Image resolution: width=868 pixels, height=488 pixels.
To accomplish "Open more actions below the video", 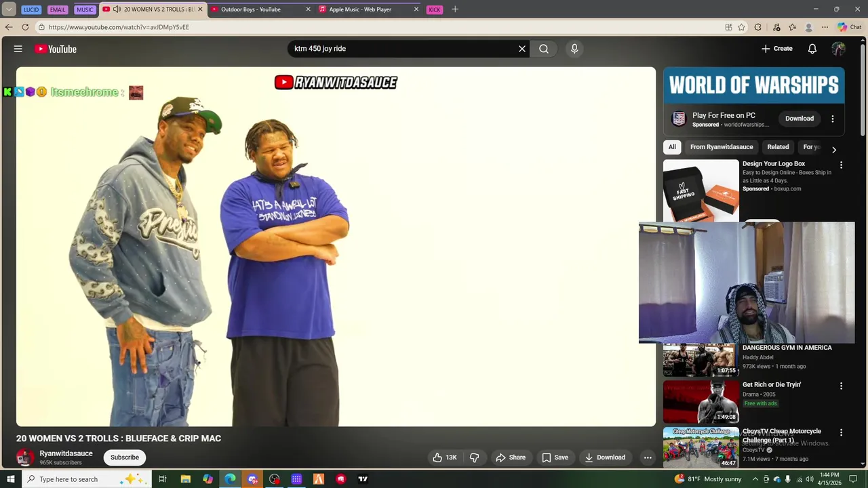I will 648,457.
